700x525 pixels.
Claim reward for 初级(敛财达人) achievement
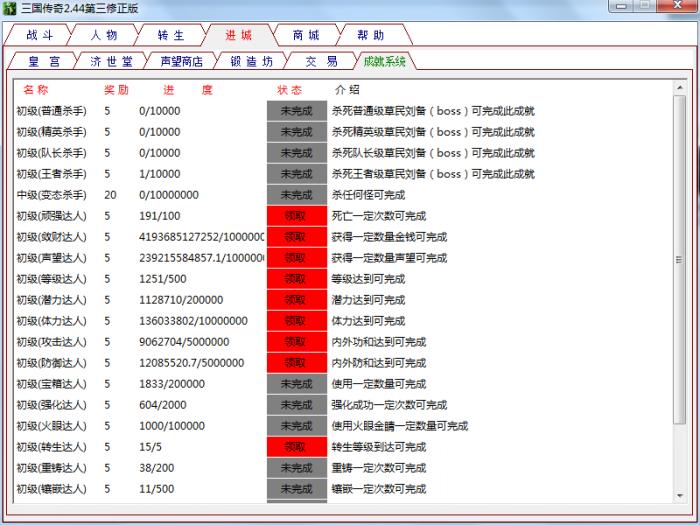tap(296, 237)
